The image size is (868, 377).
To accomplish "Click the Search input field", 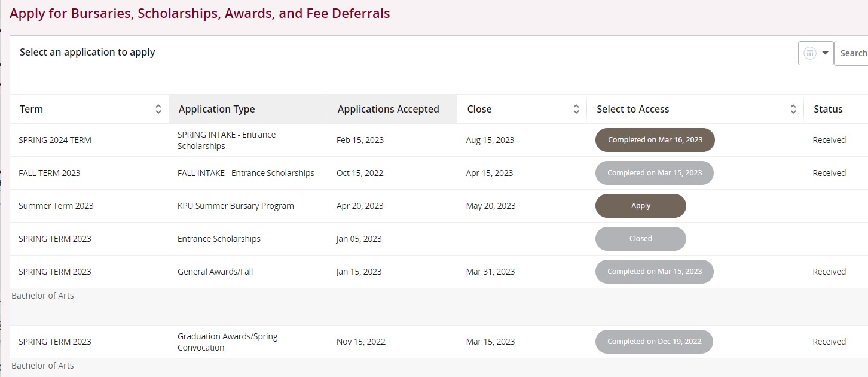I will coord(852,53).
